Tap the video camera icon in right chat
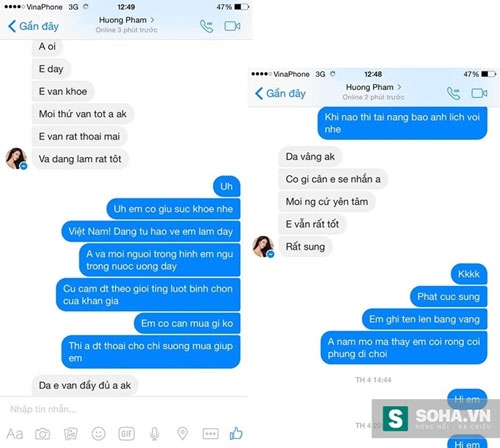The width and height of the screenshot is (500, 448). pos(479,93)
